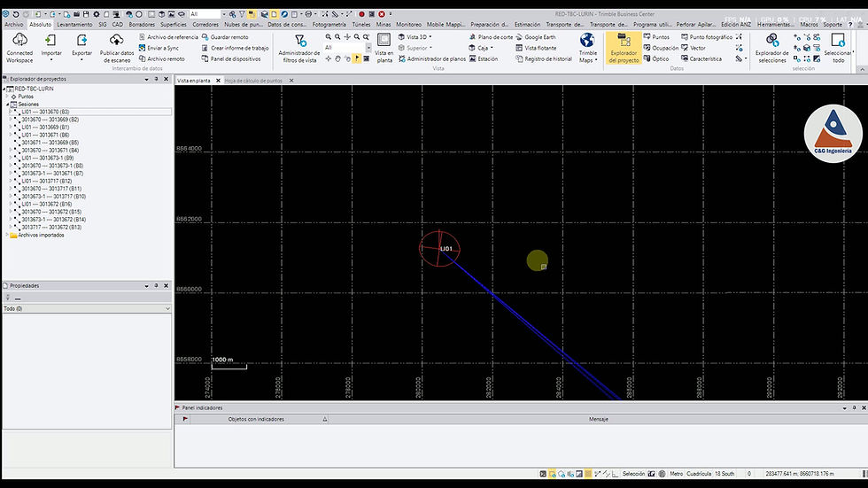This screenshot has width=868, height=488.
Task: Open the Óptico spreadsheet
Action: (x=656, y=58)
